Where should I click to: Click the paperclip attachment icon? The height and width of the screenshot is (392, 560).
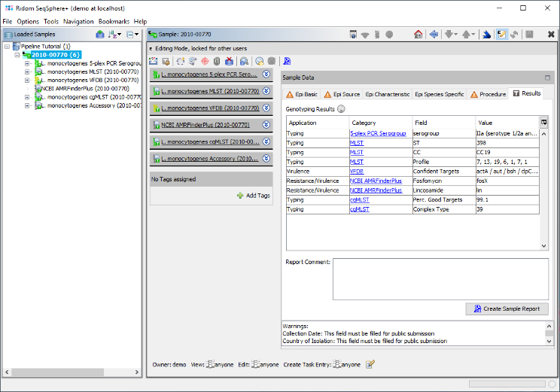[217, 61]
